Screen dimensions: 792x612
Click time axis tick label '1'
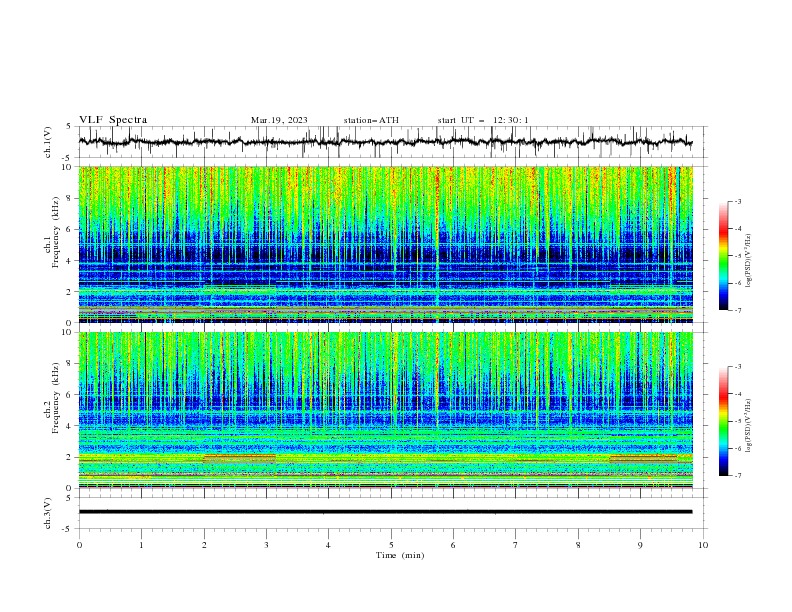click(x=141, y=545)
